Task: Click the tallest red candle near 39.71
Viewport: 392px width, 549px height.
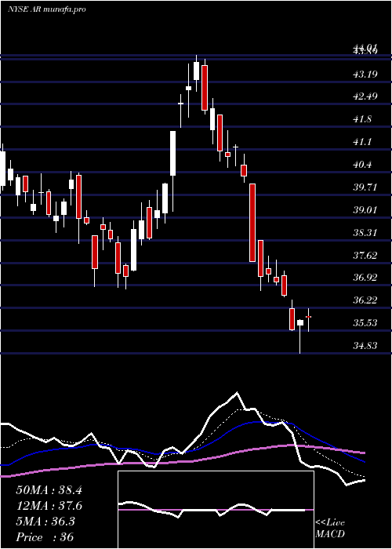Action: pos(252,222)
